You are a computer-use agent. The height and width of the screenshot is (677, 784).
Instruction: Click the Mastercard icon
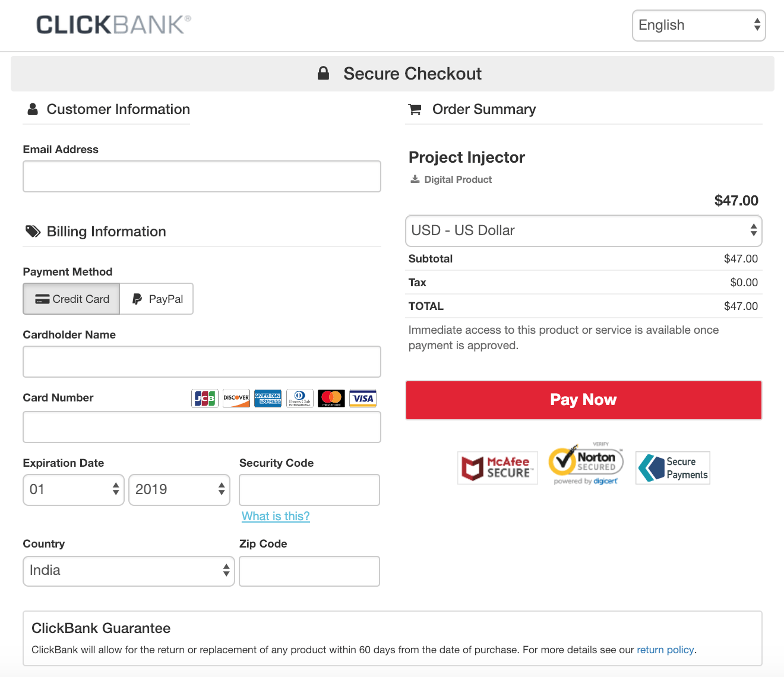(x=331, y=398)
